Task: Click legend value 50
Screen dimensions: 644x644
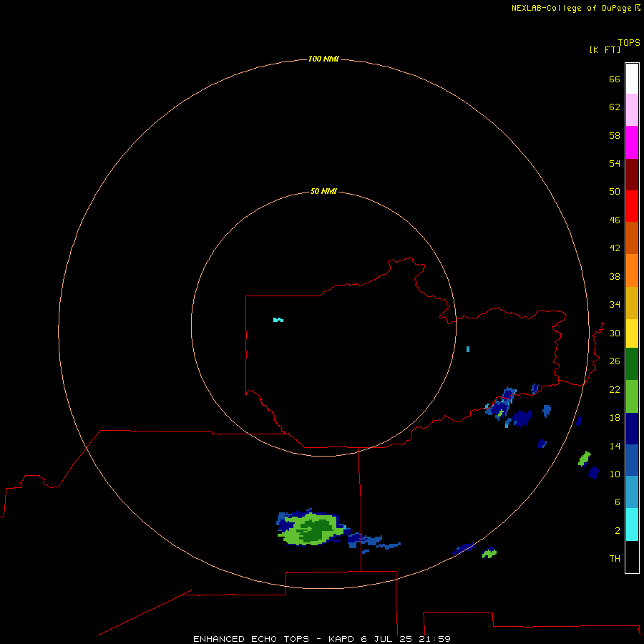Action: point(615,191)
